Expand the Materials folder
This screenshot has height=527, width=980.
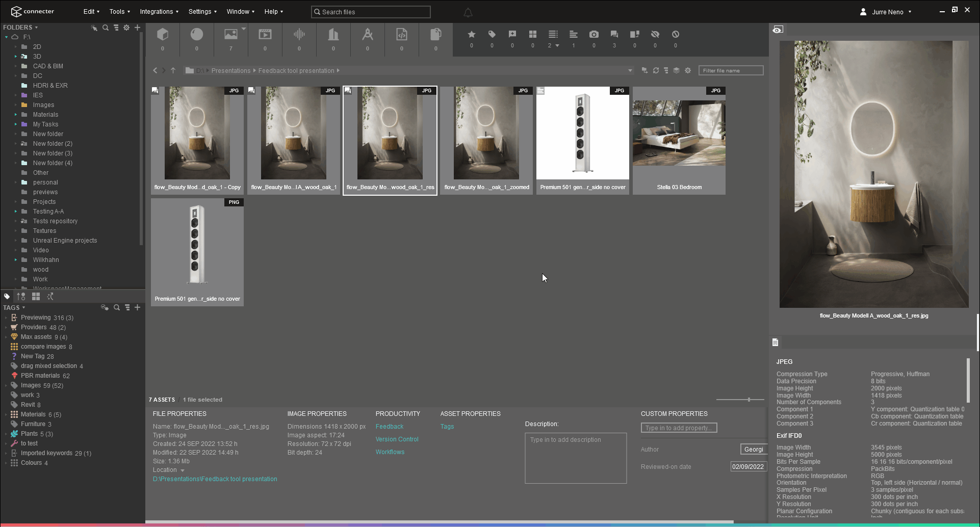tap(16, 115)
